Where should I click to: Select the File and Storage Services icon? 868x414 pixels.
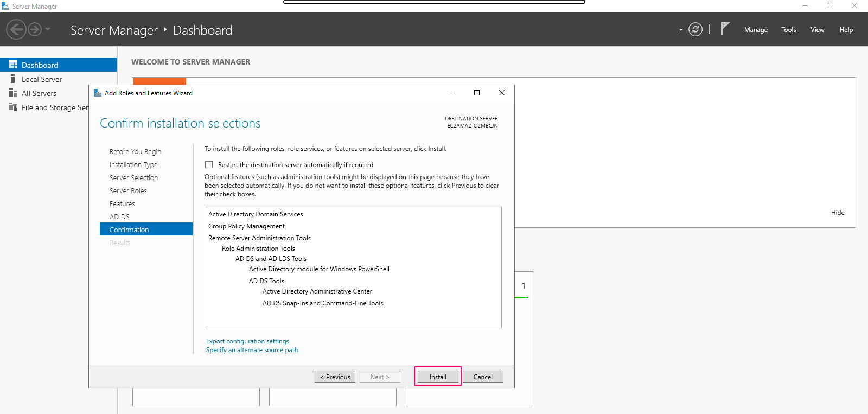pos(13,107)
